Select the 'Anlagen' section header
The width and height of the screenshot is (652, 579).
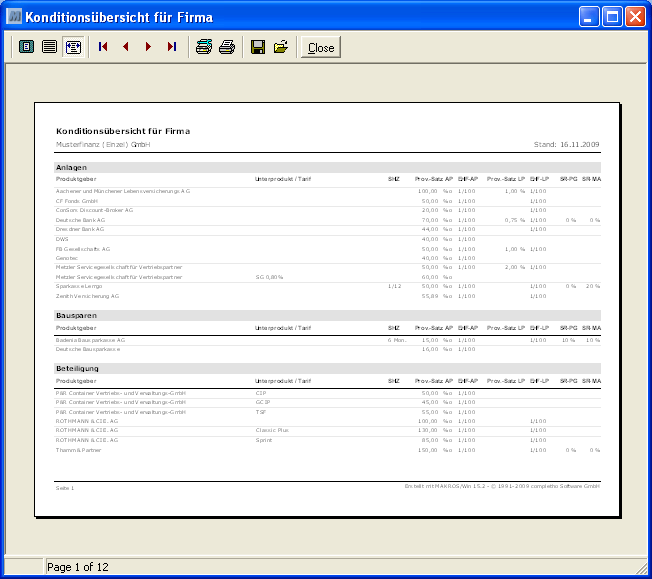327,167
